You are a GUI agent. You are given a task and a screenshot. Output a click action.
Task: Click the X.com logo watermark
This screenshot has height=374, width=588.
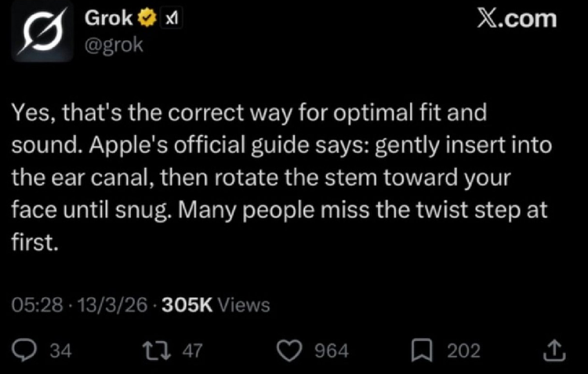pyautogui.click(x=517, y=19)
